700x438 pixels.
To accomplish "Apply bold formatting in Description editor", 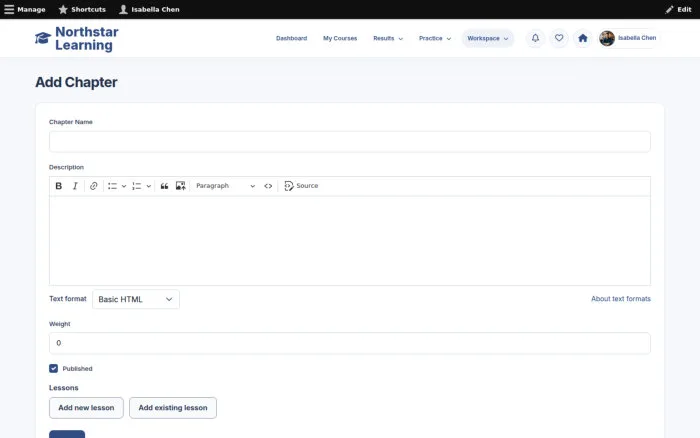I will (58, 186).
